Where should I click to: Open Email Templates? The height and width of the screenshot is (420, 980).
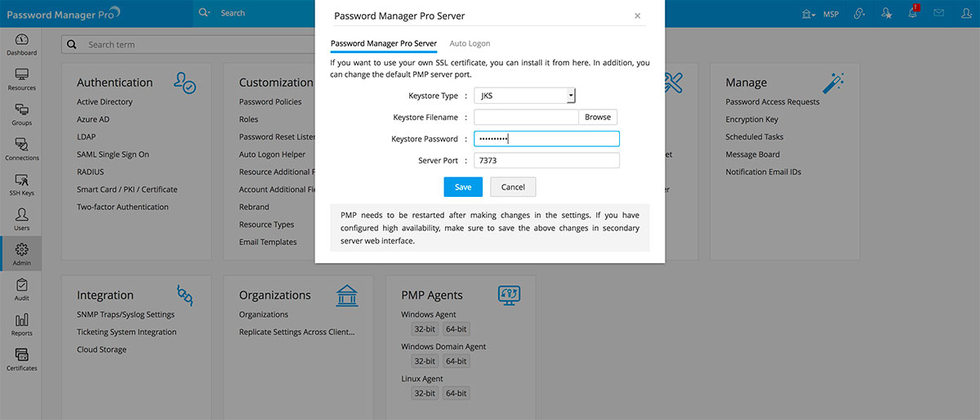pos(268,242)
